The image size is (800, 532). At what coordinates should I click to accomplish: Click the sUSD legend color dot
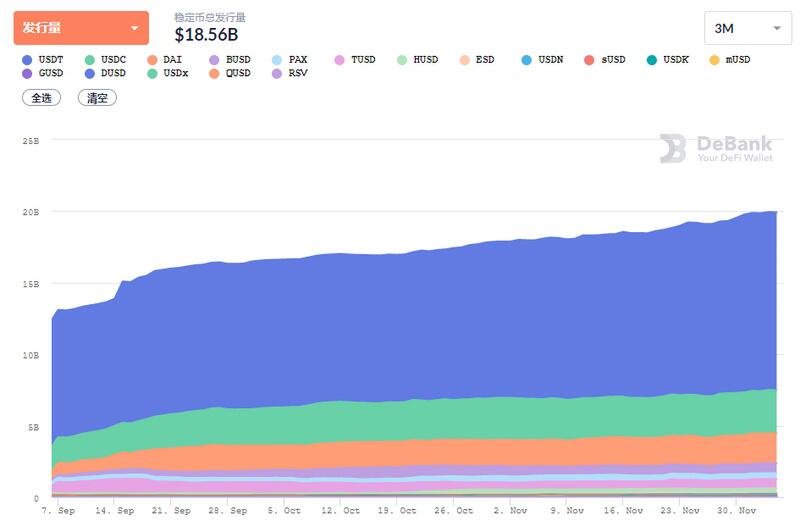(x=589, y=60)
